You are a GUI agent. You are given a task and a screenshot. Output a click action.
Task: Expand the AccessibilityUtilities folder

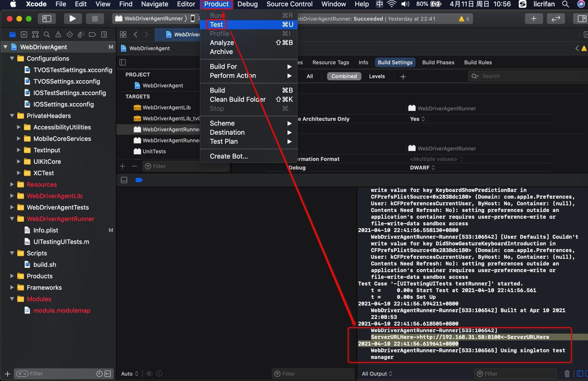point(19,127)
